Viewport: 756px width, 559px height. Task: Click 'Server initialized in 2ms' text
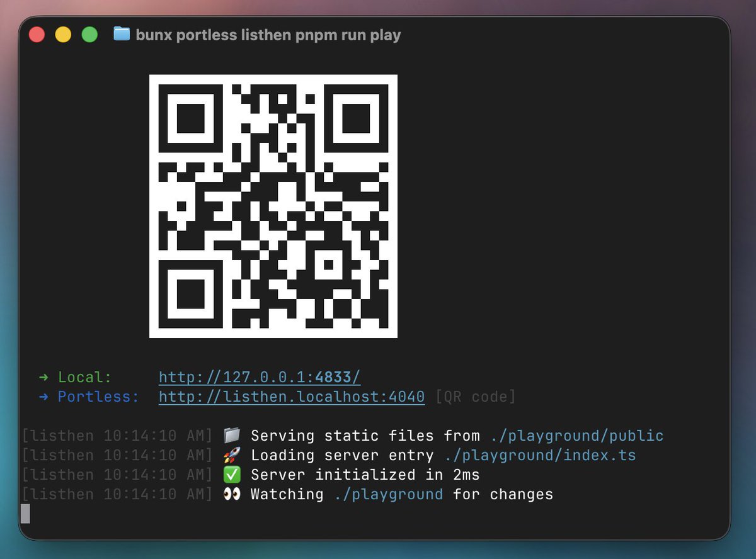365,475
